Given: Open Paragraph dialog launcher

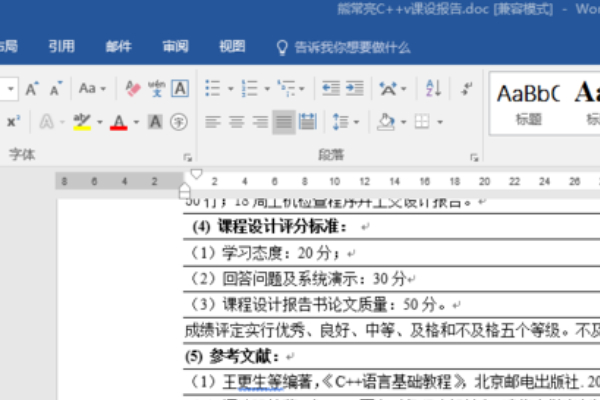Looking at the screenshot, I should 474,157.
